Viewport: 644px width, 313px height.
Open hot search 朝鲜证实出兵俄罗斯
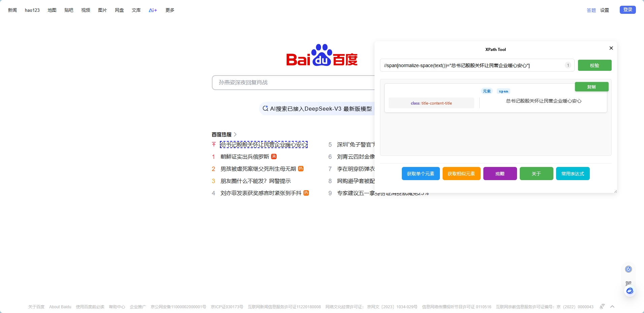(x=245, y=156)
